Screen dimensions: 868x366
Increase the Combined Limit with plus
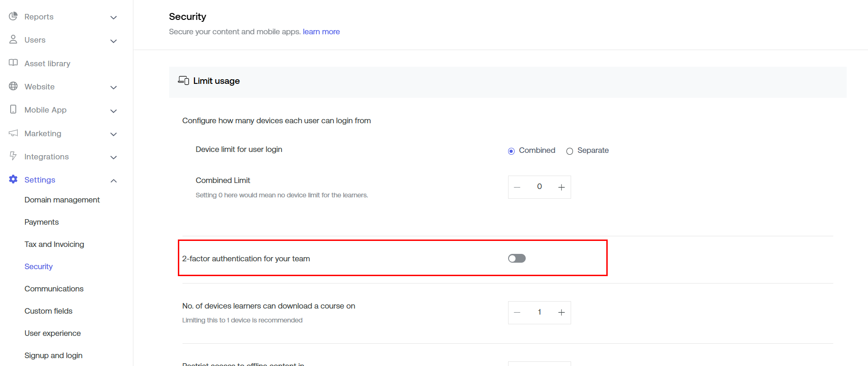pos(561,187)
